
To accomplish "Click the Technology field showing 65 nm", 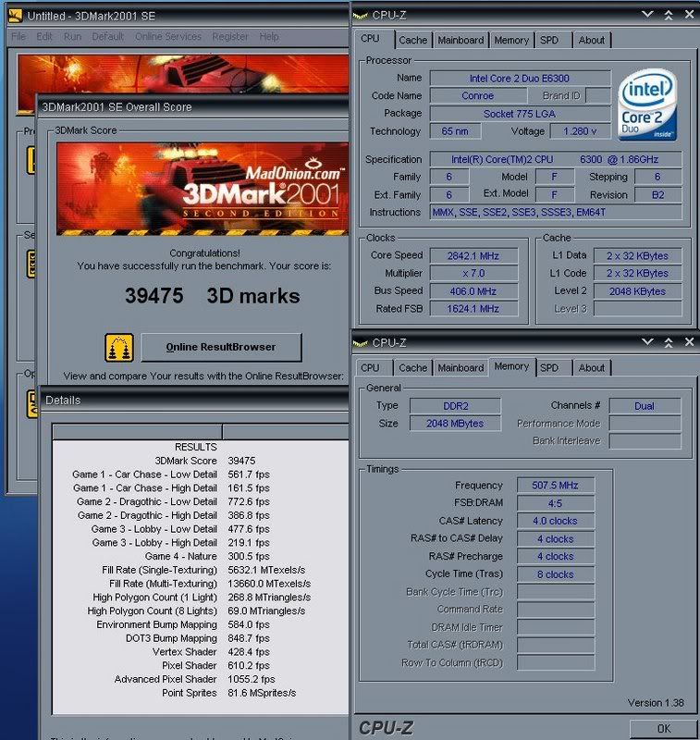I will tap(455, 131).
